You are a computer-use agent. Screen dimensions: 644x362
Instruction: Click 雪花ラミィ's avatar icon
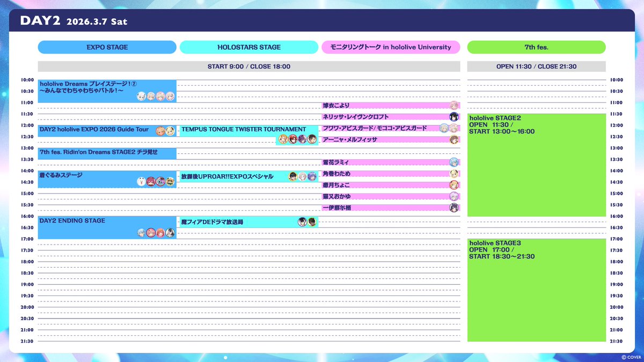point(454,162)
